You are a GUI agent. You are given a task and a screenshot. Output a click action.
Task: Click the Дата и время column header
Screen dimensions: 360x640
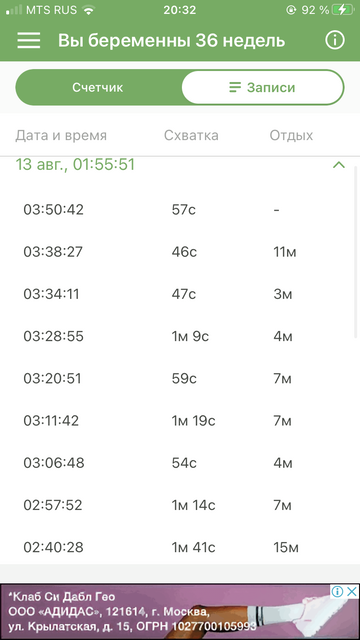(61, 136)
